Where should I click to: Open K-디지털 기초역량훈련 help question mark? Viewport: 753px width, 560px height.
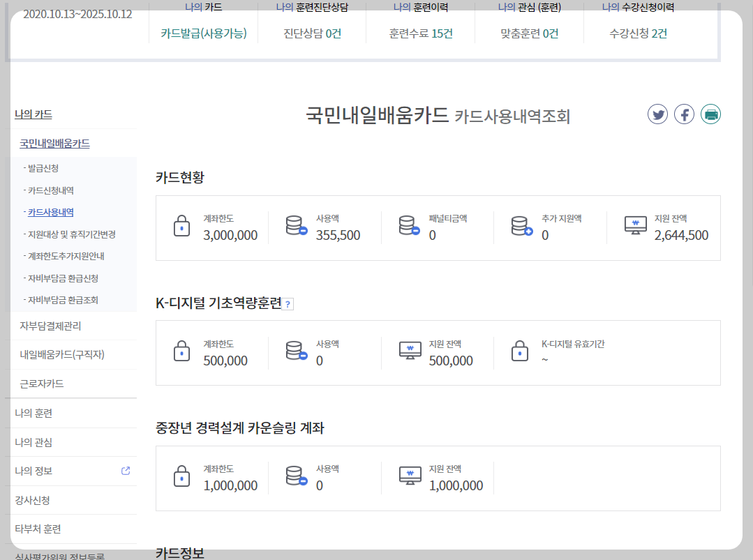point(288,304)
